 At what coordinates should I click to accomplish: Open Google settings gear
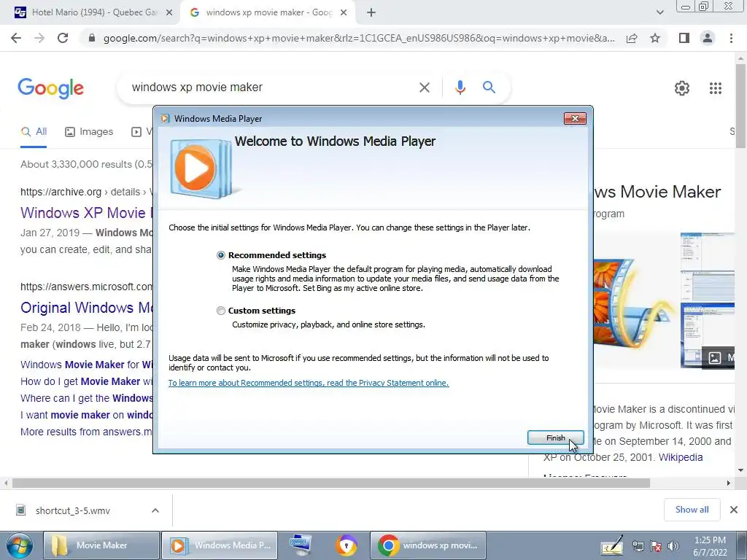pos(682,88)
